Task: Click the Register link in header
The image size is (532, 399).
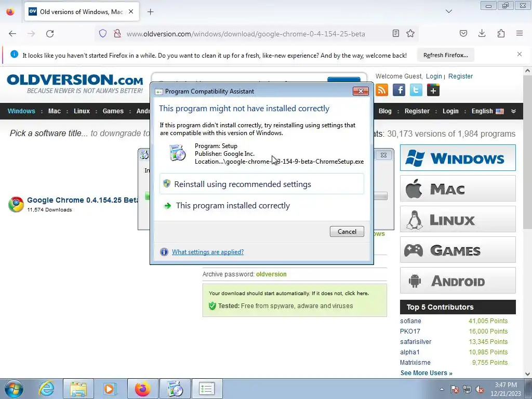Action: tap(460, 76)
